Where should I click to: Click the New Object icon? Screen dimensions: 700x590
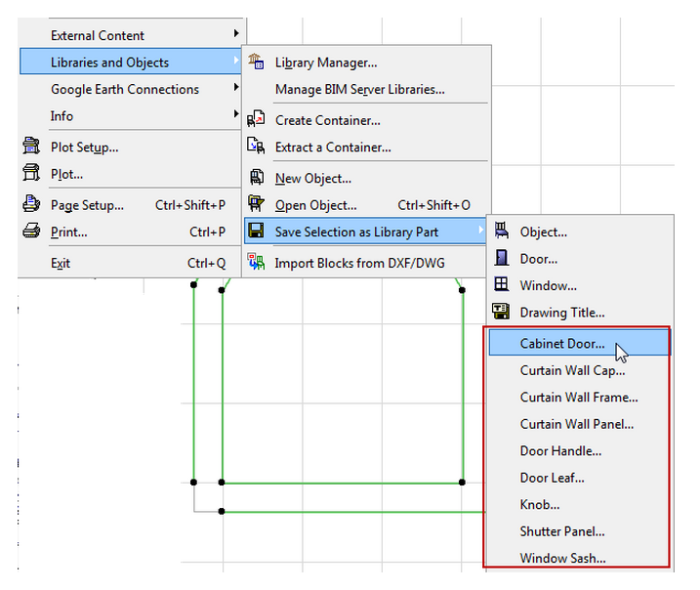(257, 179)
